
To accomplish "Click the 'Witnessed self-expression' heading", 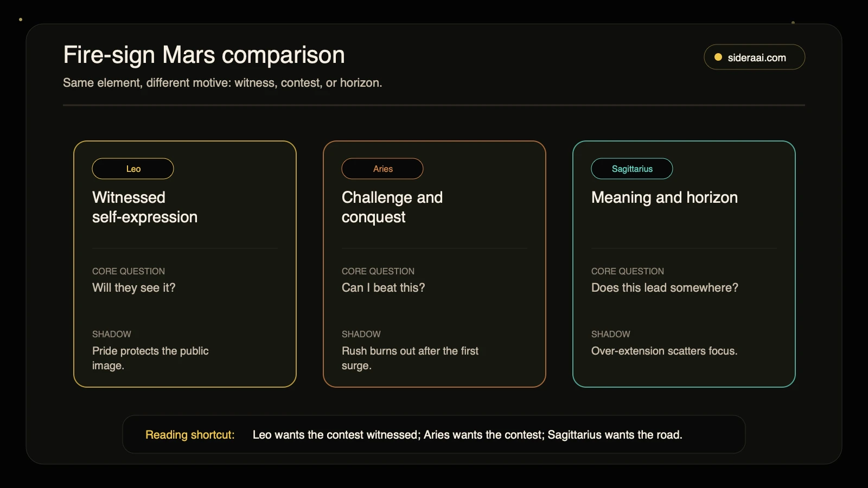I will pyautogui.click(x=145, y=207).
